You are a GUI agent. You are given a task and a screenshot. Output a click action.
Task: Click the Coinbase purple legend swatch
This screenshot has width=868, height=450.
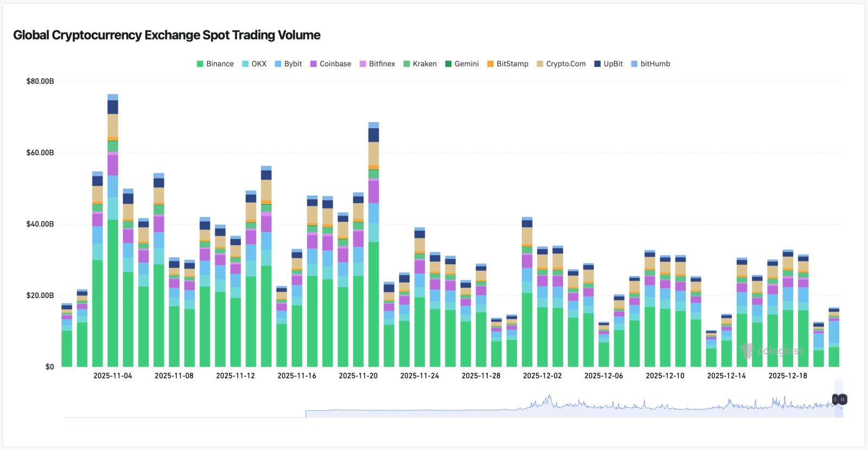tap(314, 64)
